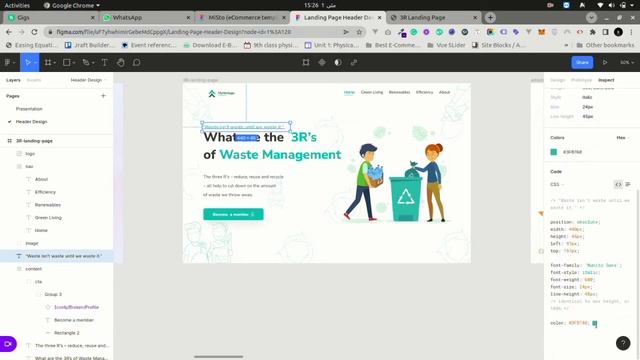Open Other bookmarks folder
The image size is (640, 360).
pyautogui.click(x=605, y=45)
